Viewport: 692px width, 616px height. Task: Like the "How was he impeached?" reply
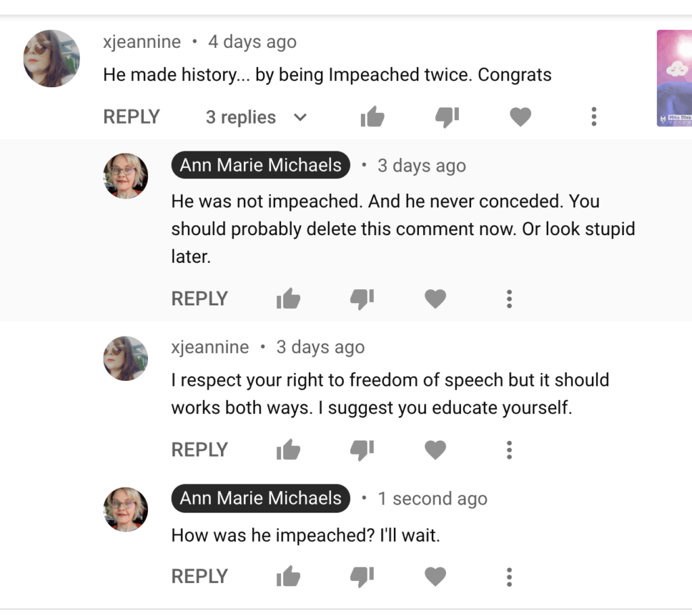coord(289,577)
